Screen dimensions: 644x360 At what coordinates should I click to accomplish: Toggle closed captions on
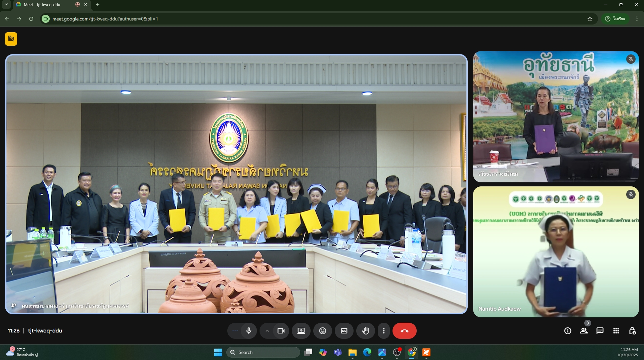coord(344,331)
